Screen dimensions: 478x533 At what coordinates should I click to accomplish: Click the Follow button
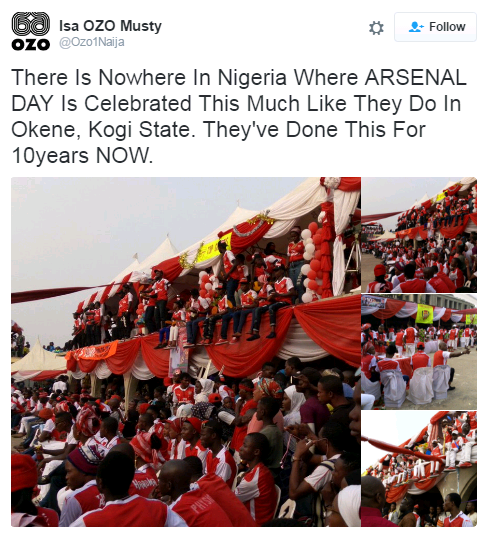point(435,27)
